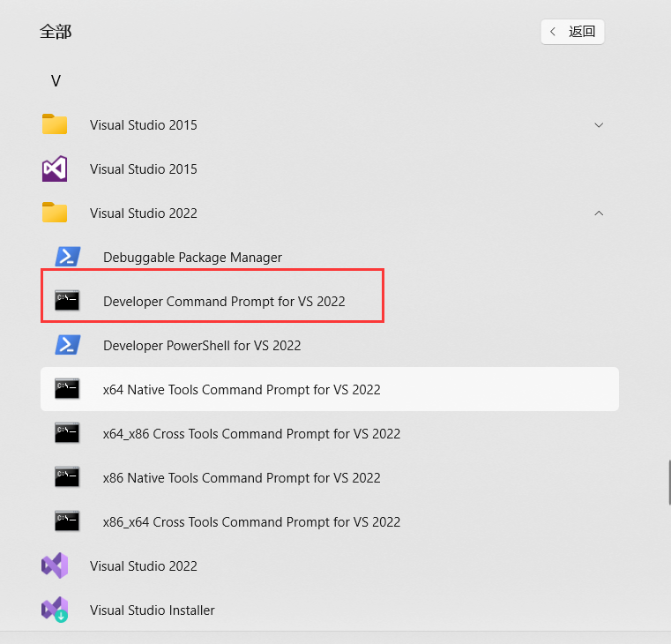
Task: Launch Visual Studio 2015 app entry text
Action: click(144, 169)
